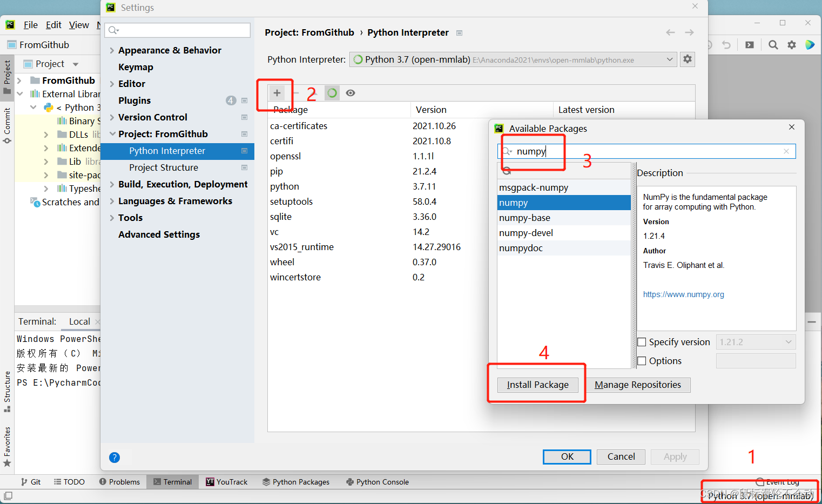
Task: Expand Build, Execution, Deployment section
Action: (x=112, y=184)
